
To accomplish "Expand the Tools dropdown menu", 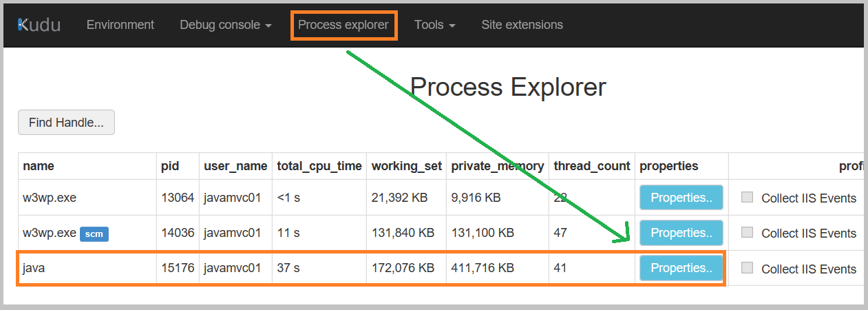I will (434, 25).
